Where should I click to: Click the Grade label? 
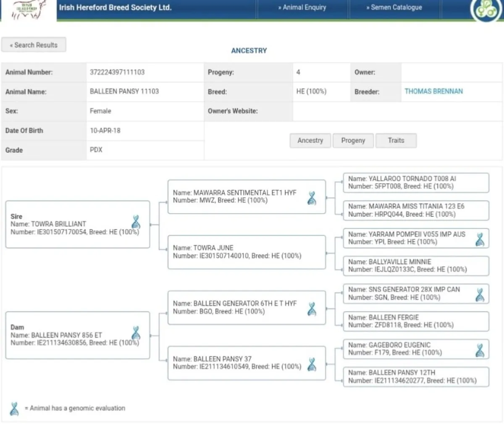tap(14, 150)
